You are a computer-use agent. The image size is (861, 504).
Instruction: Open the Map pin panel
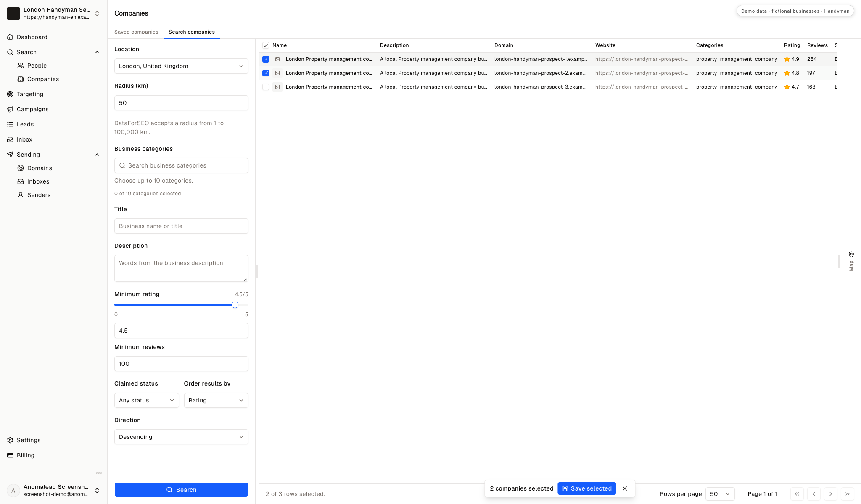coord(851,261)
